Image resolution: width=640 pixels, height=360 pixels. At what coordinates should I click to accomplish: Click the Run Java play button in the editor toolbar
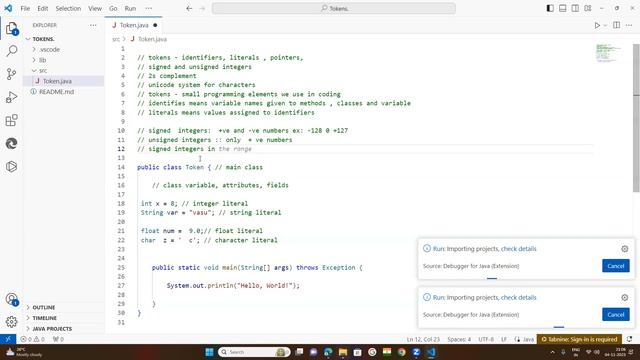tap(597, 25)
